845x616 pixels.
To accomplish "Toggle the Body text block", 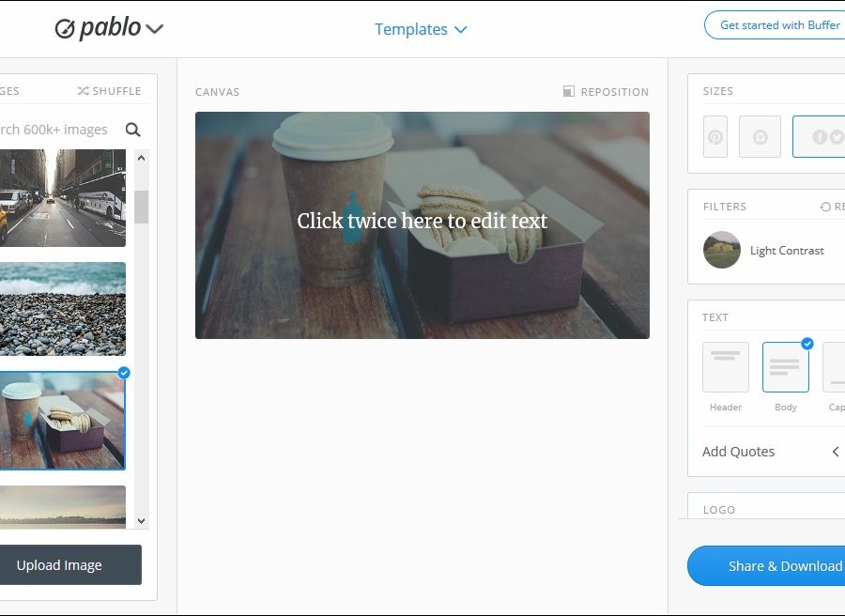I will click(786, 367).
